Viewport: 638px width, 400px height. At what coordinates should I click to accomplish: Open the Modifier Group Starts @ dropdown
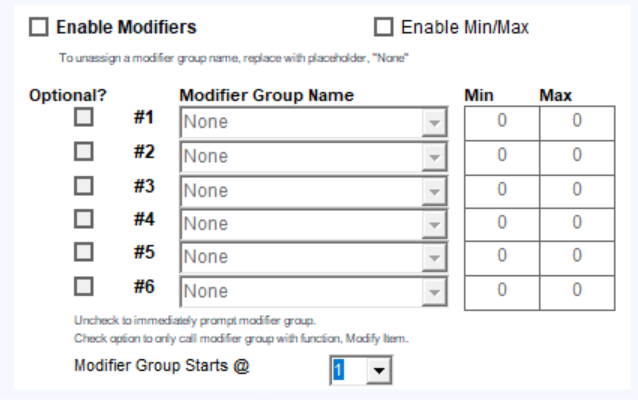pos(378,371)
